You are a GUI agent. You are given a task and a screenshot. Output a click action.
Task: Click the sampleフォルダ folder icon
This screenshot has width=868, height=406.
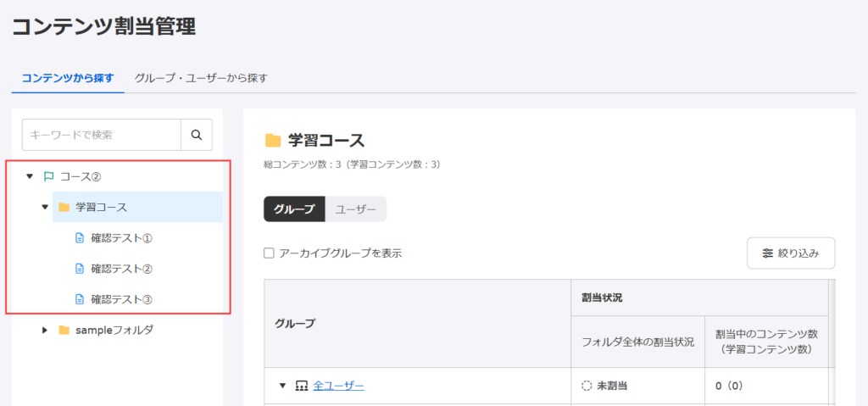pos(64,330)
